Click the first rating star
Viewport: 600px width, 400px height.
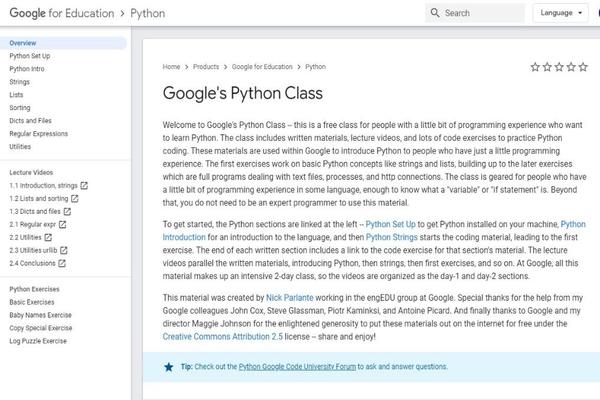tap(535, 67)
